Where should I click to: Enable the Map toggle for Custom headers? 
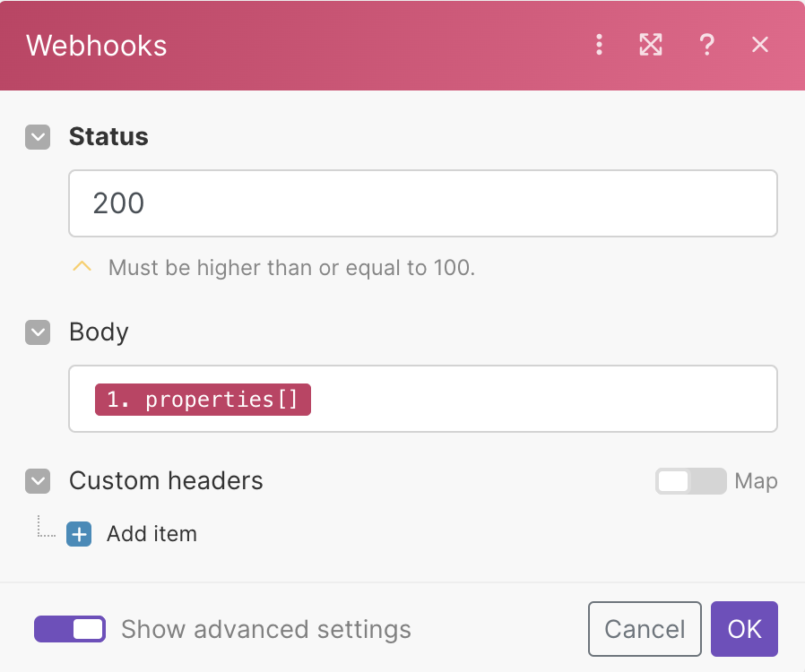point(690,481)
